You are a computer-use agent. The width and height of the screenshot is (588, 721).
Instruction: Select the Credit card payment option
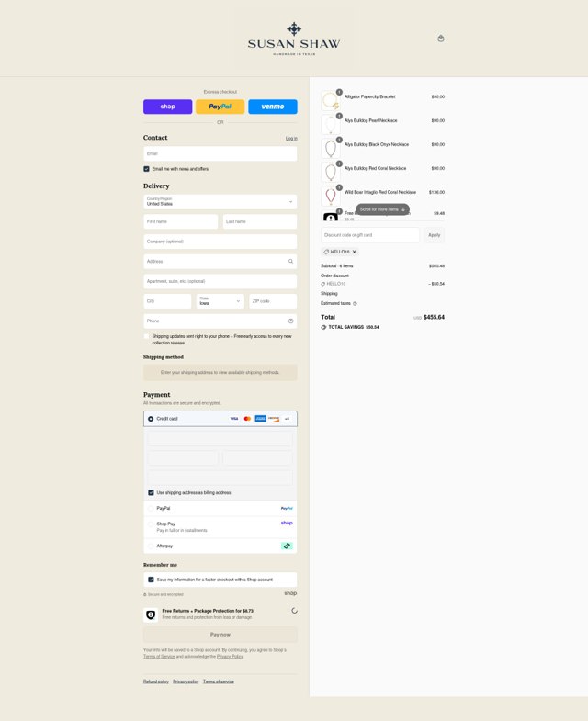tap(151, 419)
